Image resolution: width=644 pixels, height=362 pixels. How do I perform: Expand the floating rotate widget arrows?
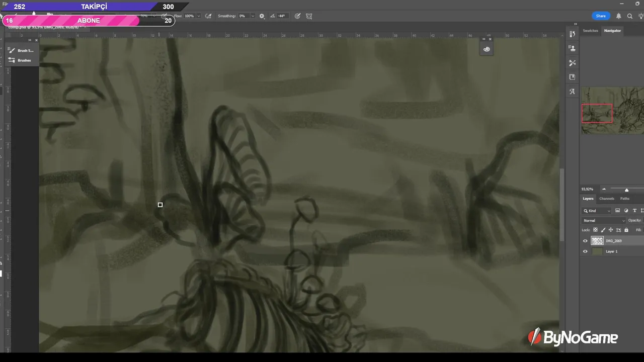pyautogui.click(x=484, y=39)
